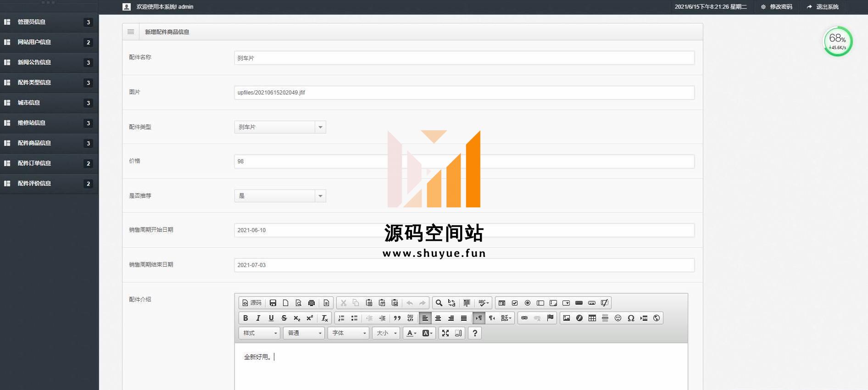Open the 样式 styles dropdown

[x=259, y=333]
